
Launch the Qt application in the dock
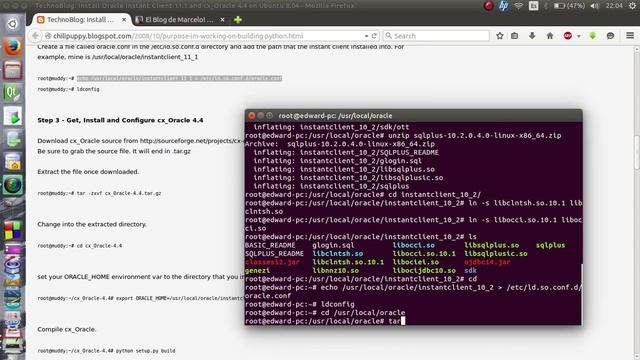tap(12, 93)
